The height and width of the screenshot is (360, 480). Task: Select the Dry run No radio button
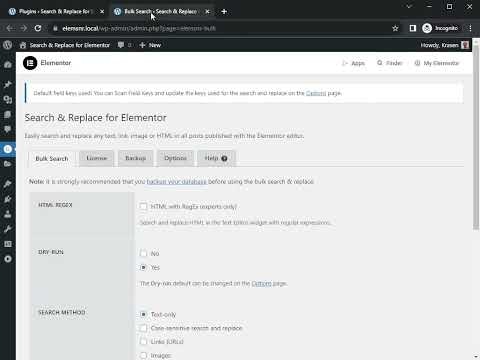pos(143,253)
